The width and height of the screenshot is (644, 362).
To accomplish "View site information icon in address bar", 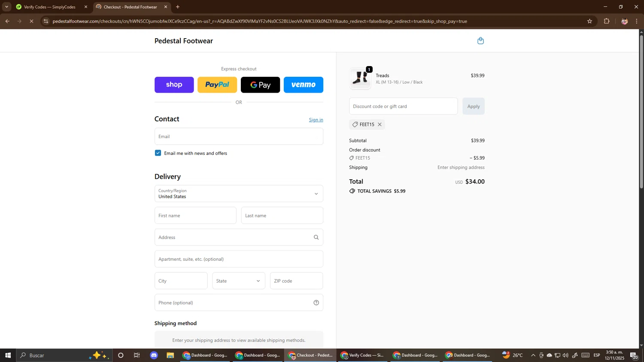I will pos(46,21).
